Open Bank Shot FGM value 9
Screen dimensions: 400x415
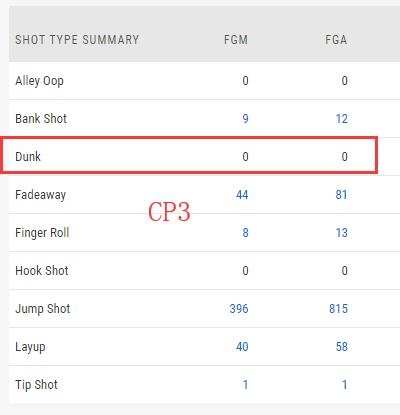245,119
